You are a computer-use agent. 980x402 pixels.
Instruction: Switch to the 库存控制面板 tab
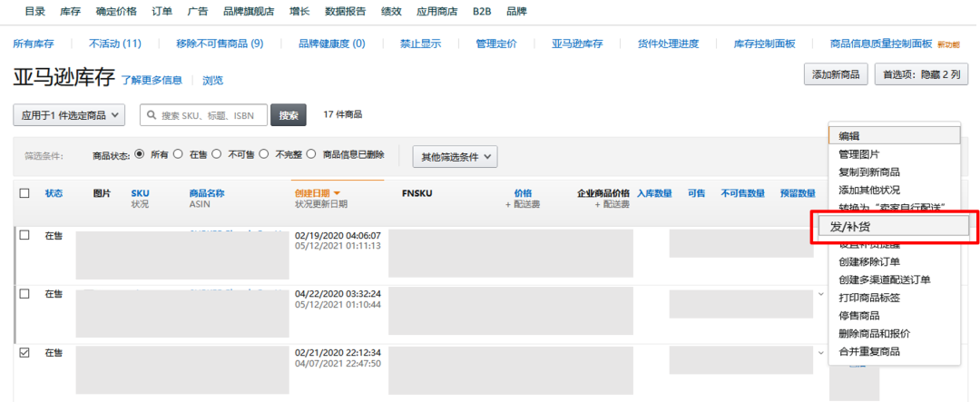tap(764, 44)
